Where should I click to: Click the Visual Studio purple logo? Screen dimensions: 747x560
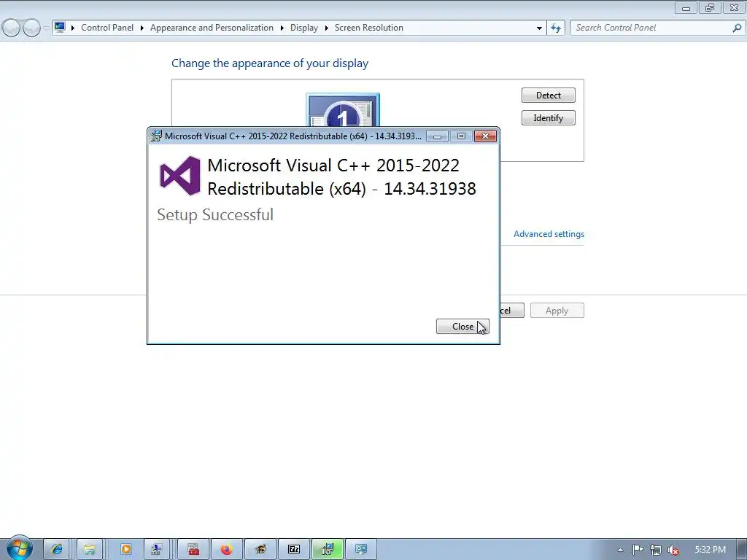coord(179,176)
